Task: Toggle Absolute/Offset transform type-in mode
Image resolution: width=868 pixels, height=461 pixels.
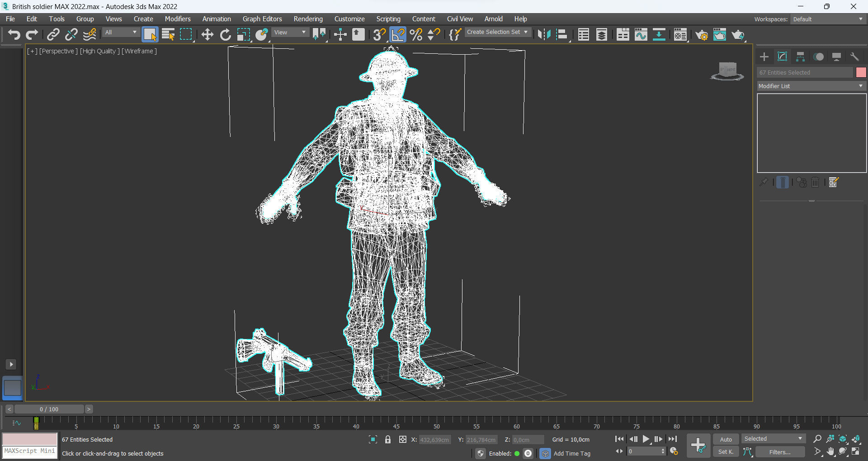Action: 403,439
